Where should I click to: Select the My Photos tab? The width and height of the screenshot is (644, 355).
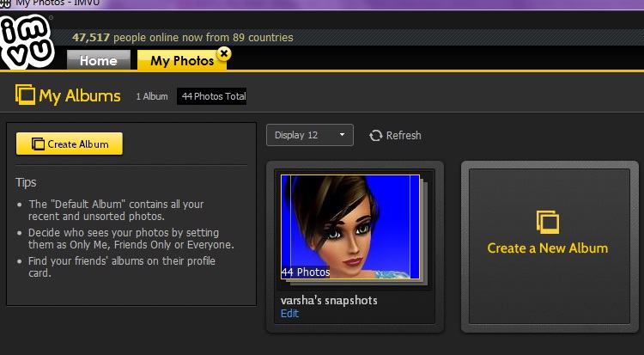click(181, 60)
